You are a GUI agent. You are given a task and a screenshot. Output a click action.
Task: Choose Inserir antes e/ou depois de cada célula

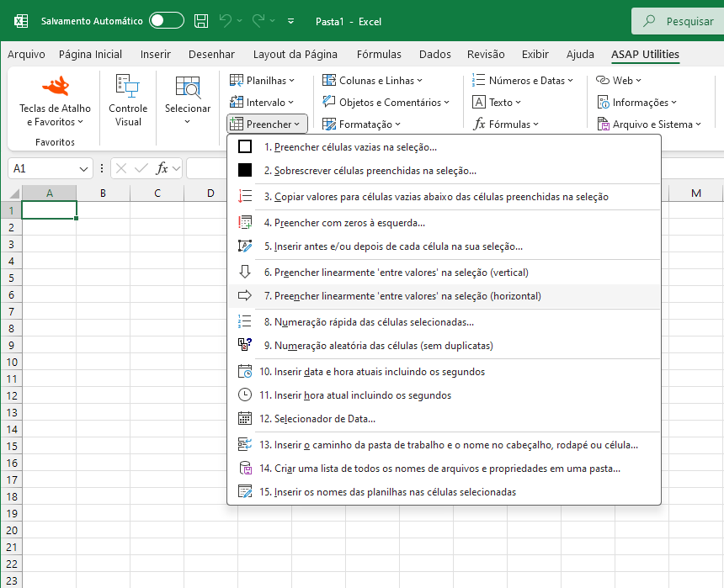444,246
